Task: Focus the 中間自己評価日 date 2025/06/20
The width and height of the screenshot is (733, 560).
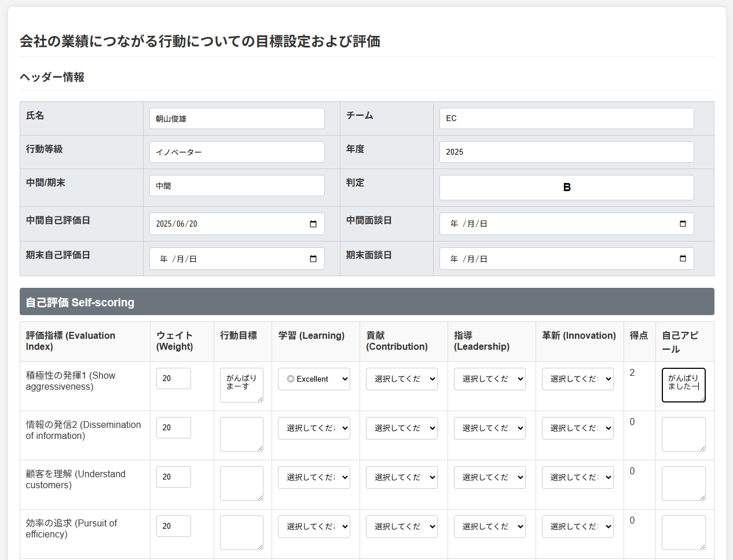Action: pyautogui.click(x=237, y=224)
